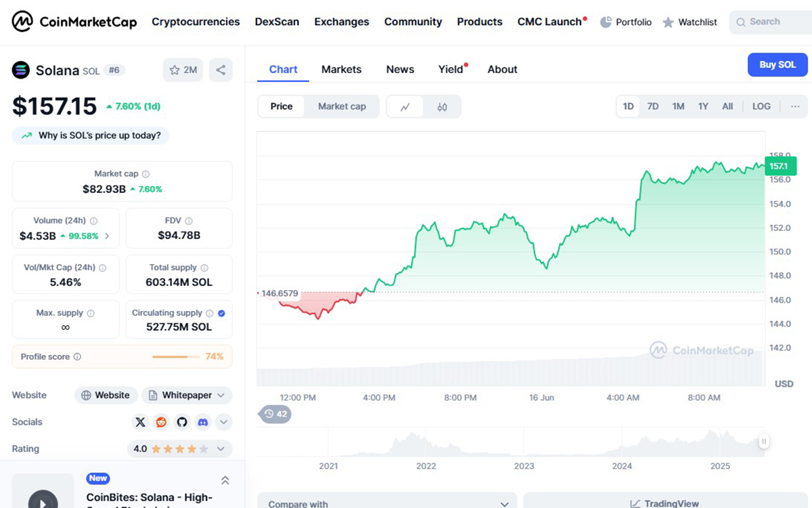Switch to the Yield tab
Viewport: 812px width, 508px height.
452,69
